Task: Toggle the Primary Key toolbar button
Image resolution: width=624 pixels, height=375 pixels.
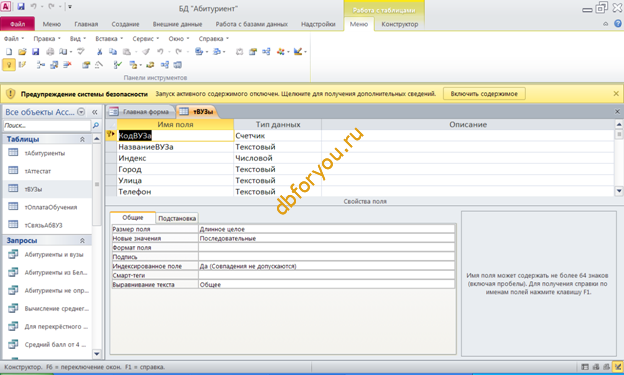Action: pyautogui.click(x=9, y=65)
